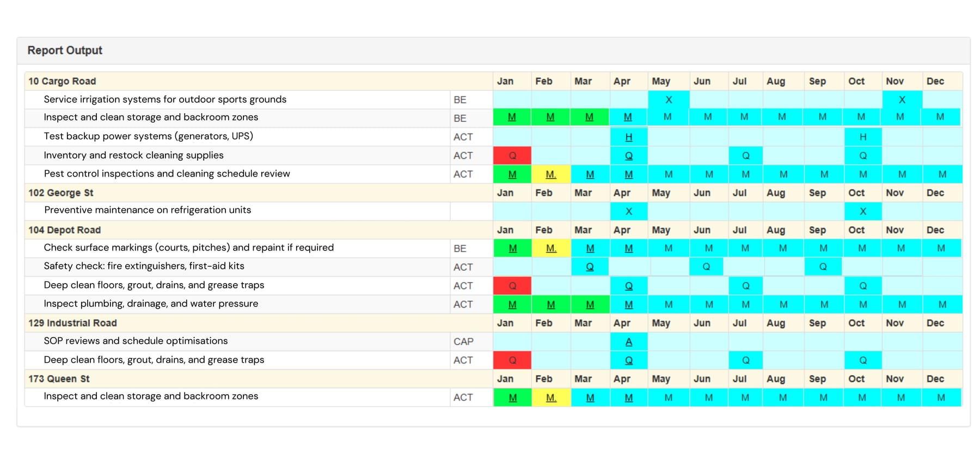This screenshot has height=454, width=980.
Task: Select the 10 Cargo Road heading
Action: click(x=62, y=81)
